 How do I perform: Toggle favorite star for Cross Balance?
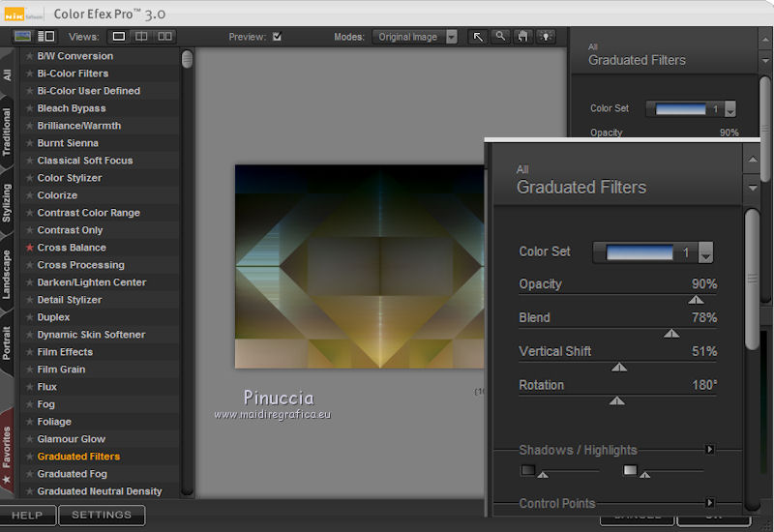pos(29,248)
